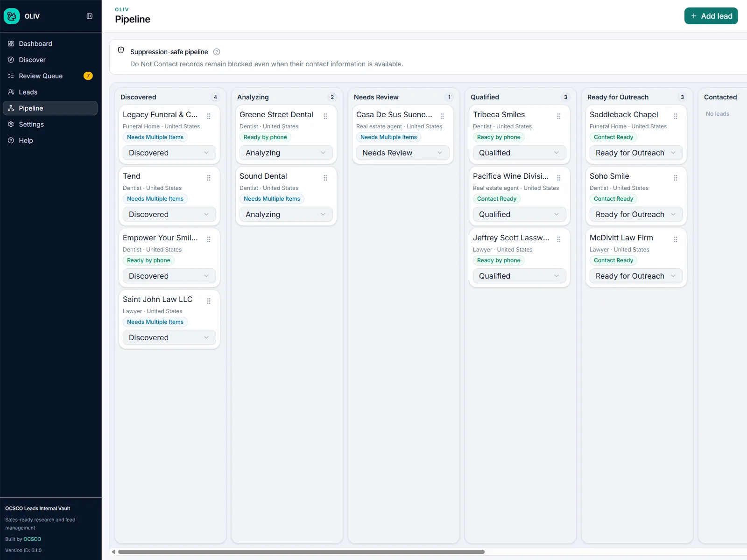Click drag handle on Empower Your Smile card
Screen dimensions: 747x560
pos(209,239)
